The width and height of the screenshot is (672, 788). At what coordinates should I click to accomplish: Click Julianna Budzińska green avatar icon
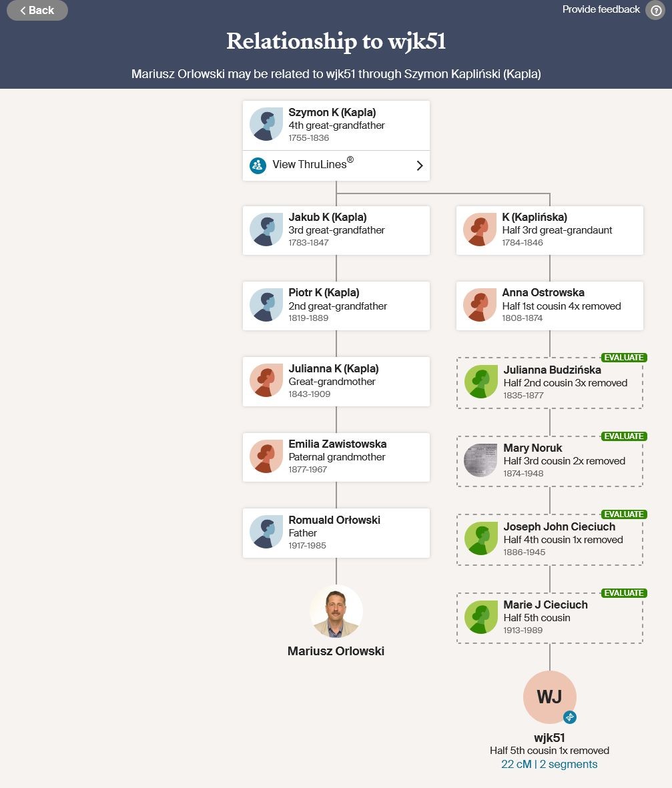point(480,382)
